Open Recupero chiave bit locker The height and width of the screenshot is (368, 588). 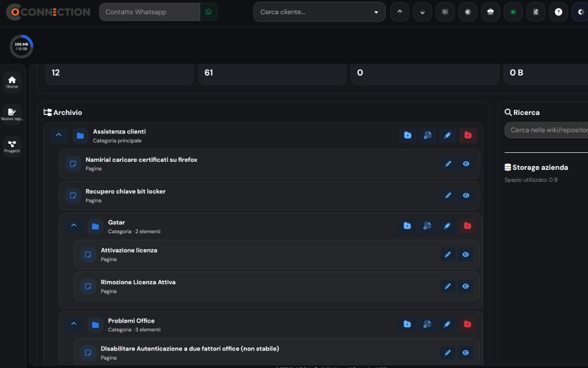[x=126, y=191]
